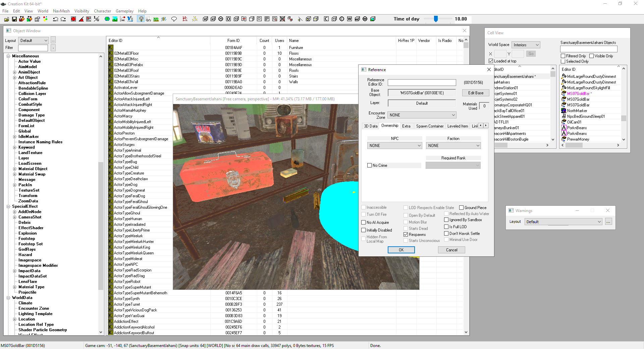Enable the Ground Piece checkbox
This screenshot has height=349, width=644.
[462, 208]
